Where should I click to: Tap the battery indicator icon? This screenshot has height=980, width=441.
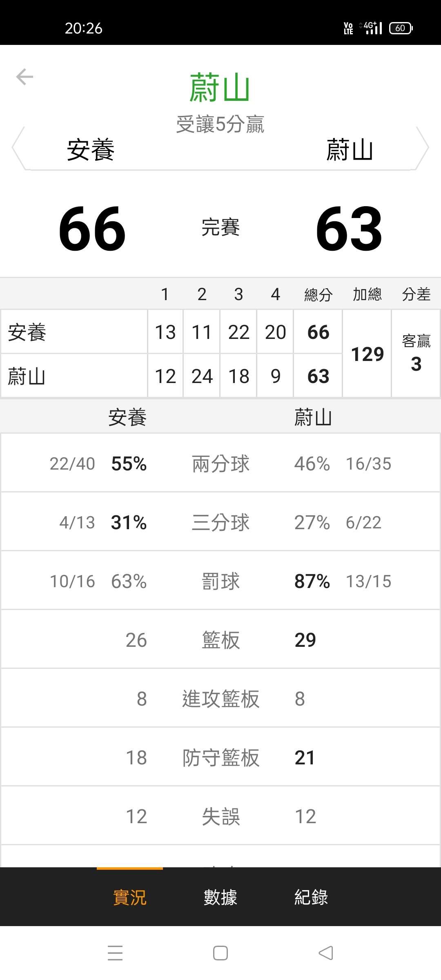[x=401, y=28]
